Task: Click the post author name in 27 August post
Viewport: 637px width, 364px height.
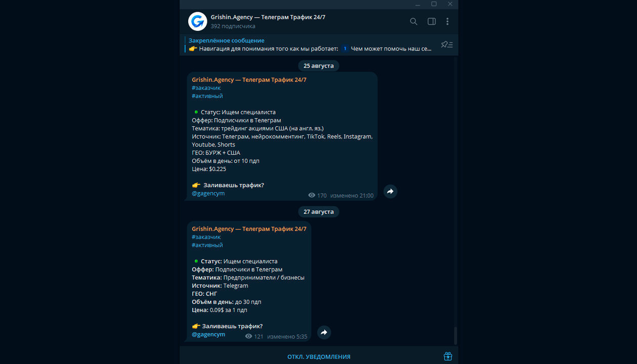Action: pyautogui.click(x=249, y=229)
